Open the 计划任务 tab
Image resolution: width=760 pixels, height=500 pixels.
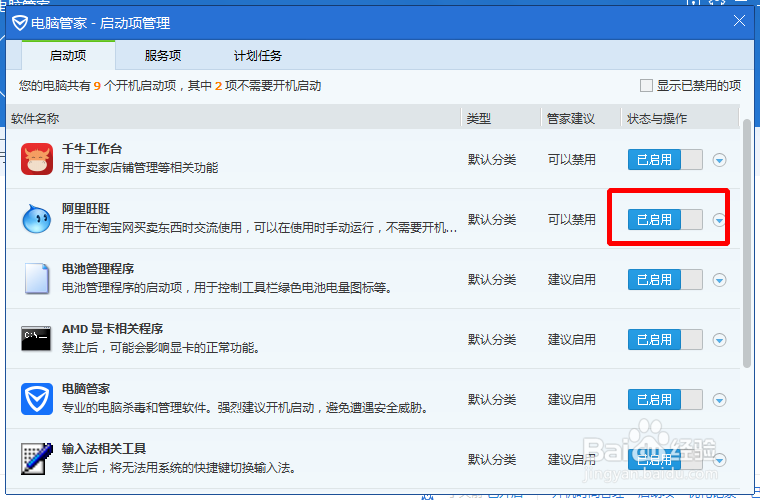[257, 55]
